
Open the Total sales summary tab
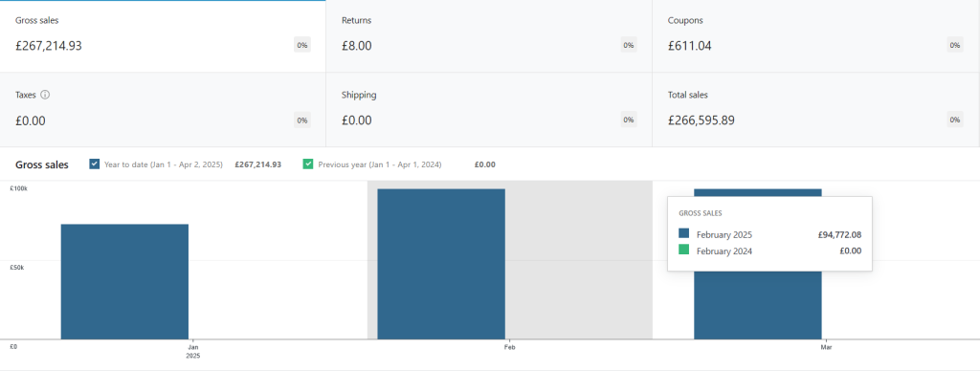point(815,110)
